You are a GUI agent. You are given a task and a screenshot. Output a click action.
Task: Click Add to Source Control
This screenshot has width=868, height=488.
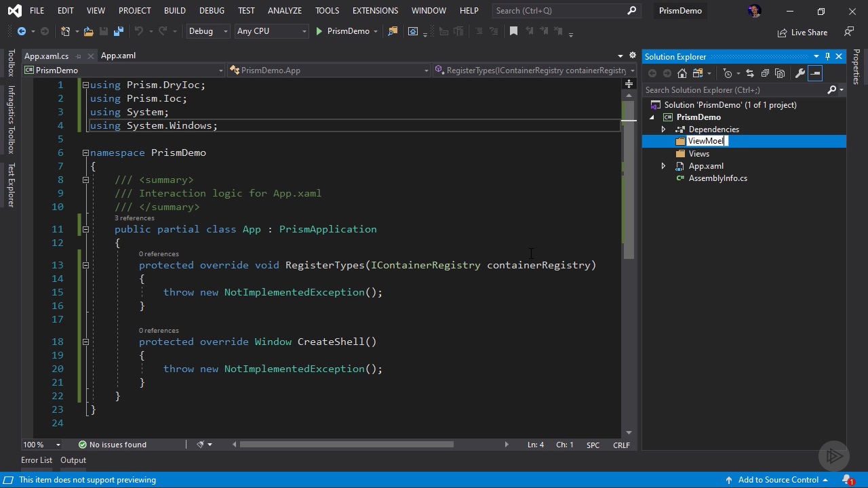[778, 480]
